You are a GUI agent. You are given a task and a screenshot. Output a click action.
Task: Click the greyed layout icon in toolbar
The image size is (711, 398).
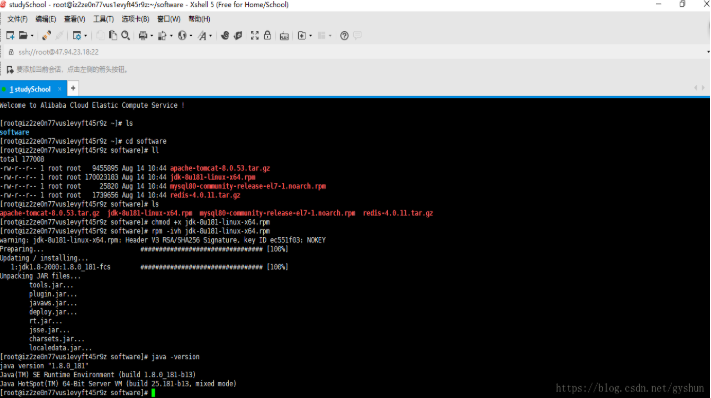(x=322, y=35)
